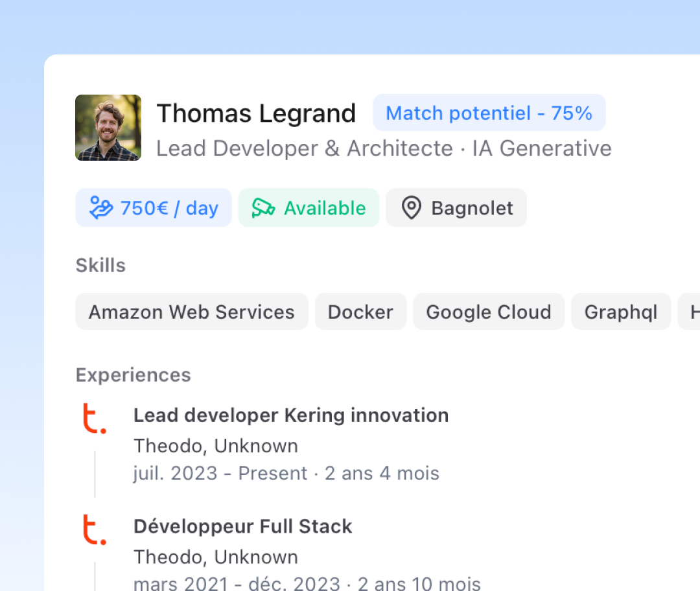This screenshot has width=700, height=591.
Task: Select the Docker skill chip
Action: (x=360, y=312)
